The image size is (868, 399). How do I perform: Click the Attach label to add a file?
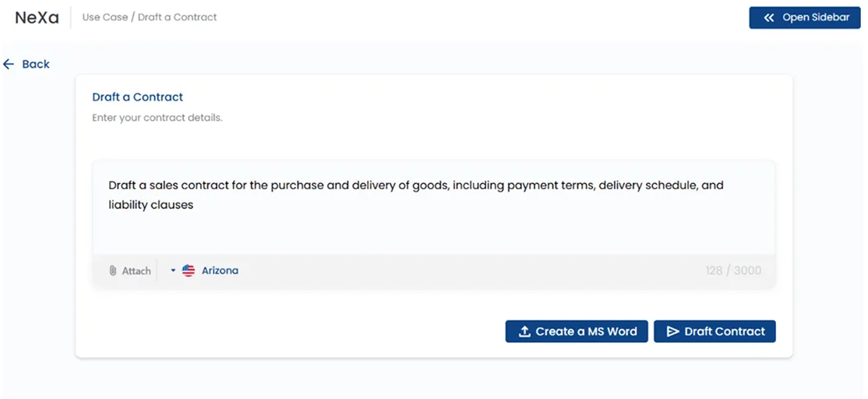[136, 270]
